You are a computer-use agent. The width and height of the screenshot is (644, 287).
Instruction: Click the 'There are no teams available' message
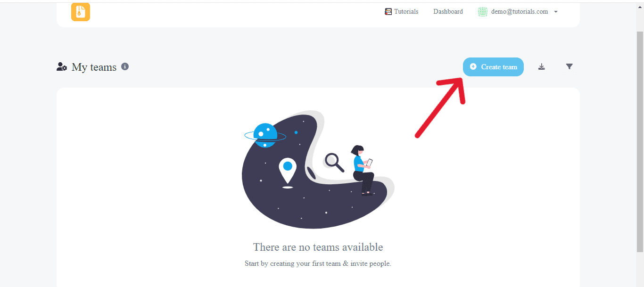318,247
